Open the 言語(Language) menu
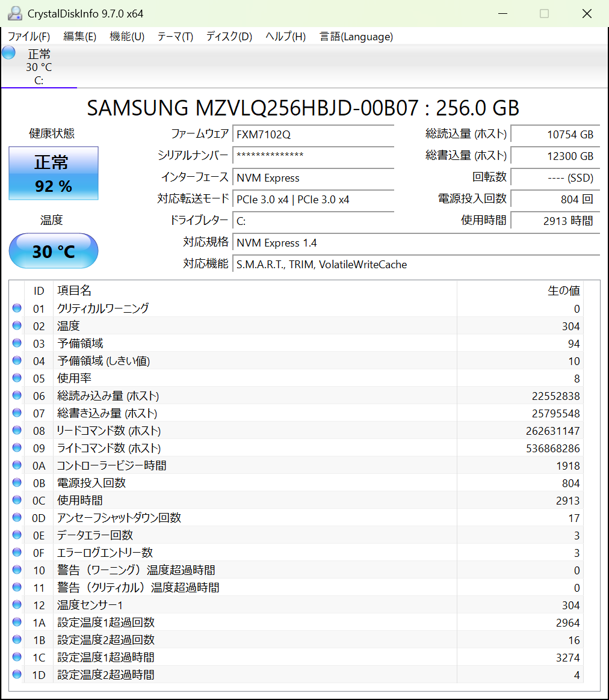This screenshot has width=609, height=700. click(356, 37)
